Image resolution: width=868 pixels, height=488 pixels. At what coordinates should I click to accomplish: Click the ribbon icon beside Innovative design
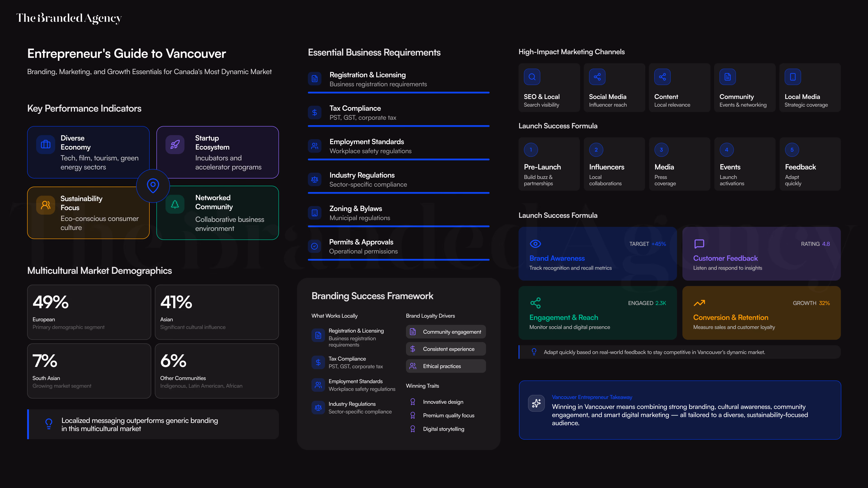(x=413, y=401)
